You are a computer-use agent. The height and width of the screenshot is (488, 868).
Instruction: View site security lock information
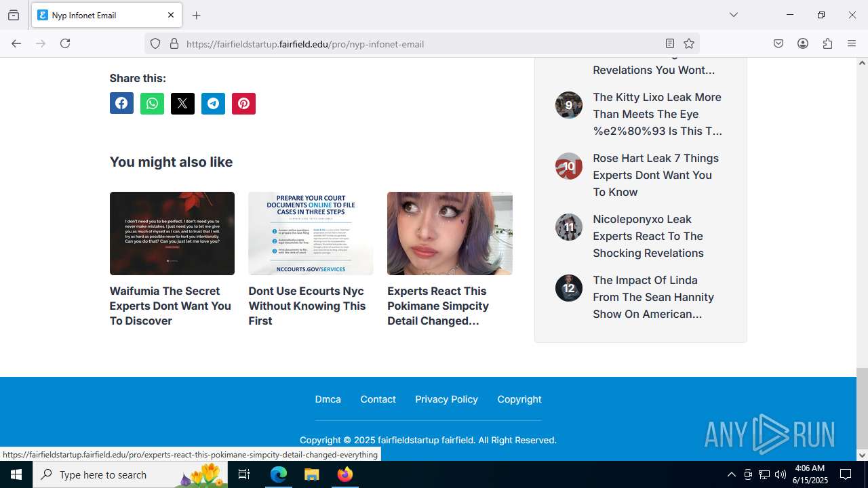click(x=174, y=43)
